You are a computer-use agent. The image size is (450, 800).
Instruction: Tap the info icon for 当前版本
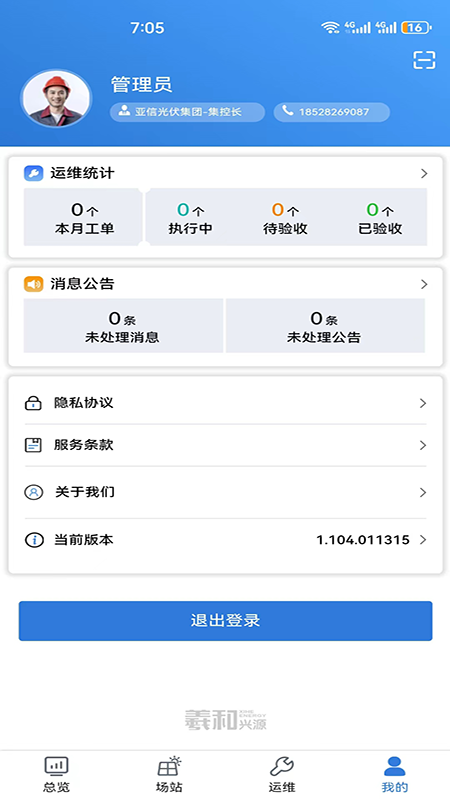click(x=34, y=540)
